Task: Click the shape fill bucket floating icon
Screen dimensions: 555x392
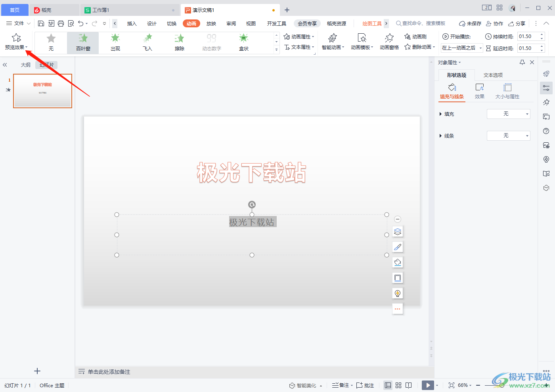Action: [398, 262]
